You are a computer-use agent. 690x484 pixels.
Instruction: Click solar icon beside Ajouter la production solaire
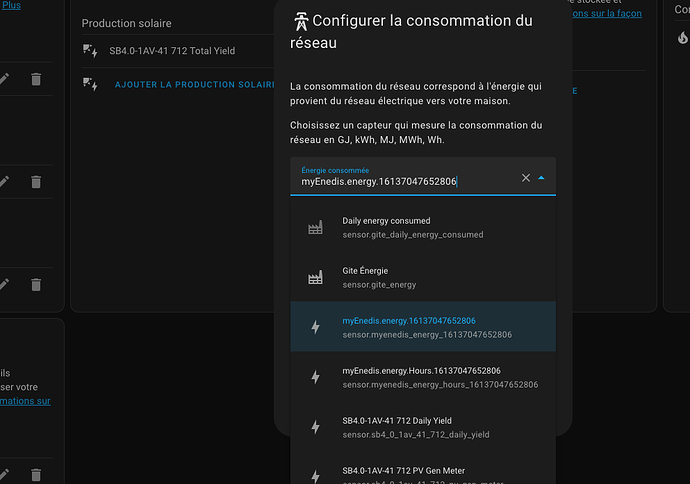(x=90, y=84)
